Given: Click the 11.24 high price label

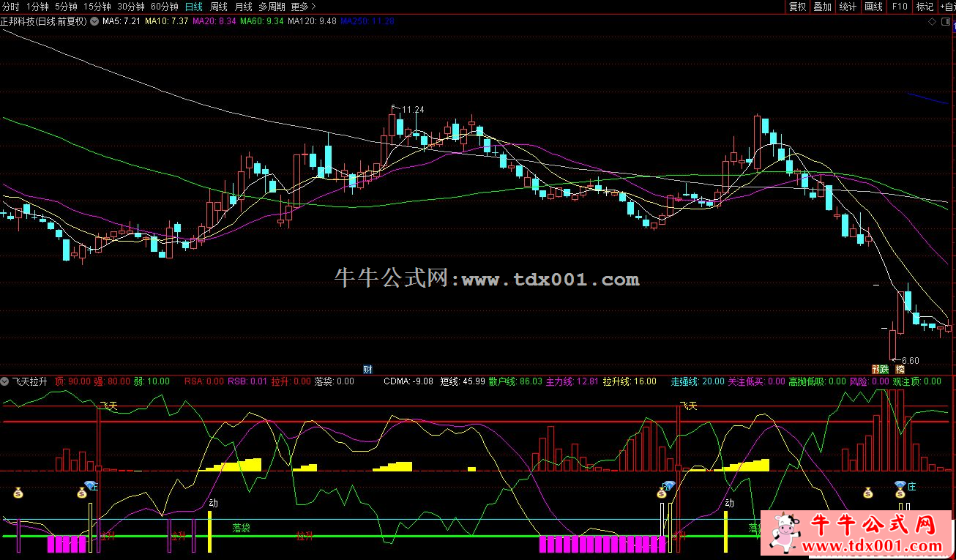Looking at the screenshot, I should [x=413, y=110].
